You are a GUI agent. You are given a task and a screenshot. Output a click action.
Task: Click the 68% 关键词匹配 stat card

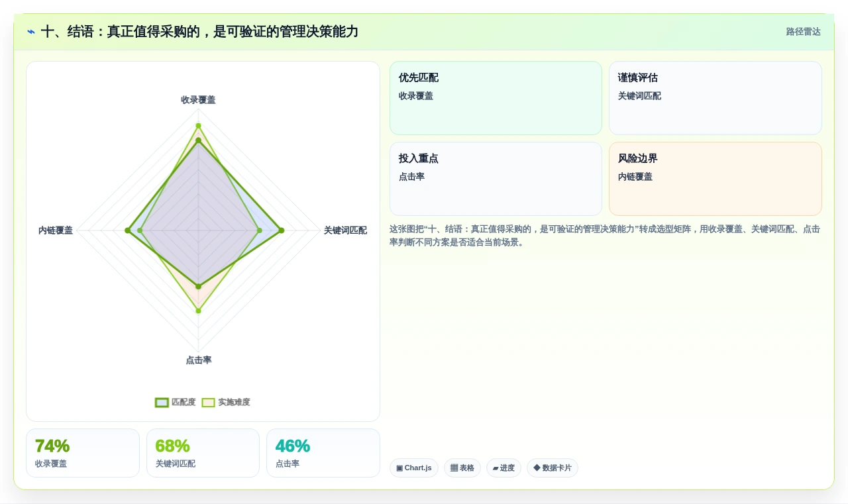(x=203, y=453)
